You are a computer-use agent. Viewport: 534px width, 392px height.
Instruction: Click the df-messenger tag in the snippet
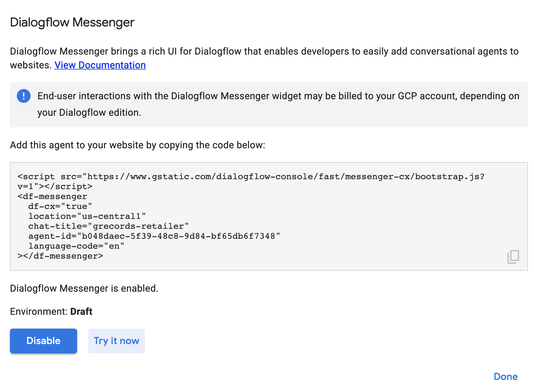(52, 196)
